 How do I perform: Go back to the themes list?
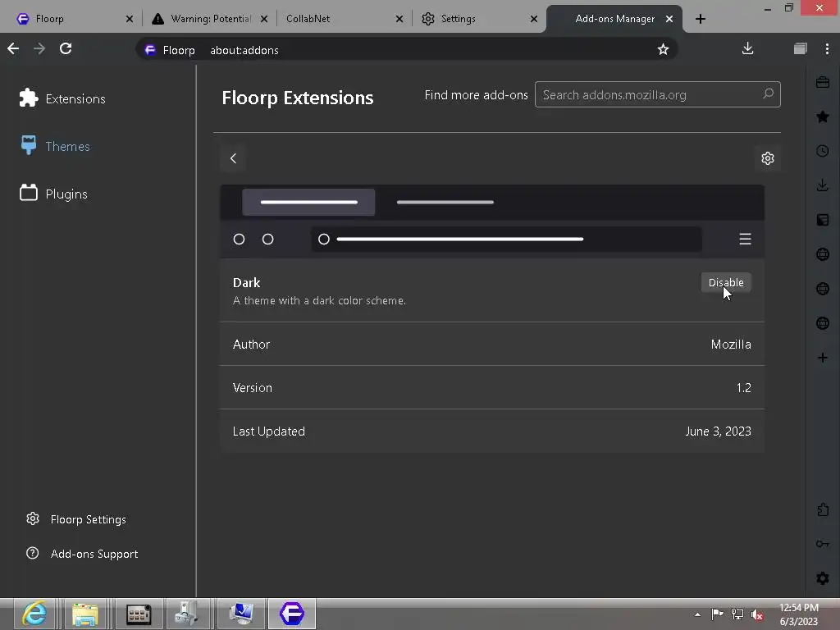coord(233,158)
